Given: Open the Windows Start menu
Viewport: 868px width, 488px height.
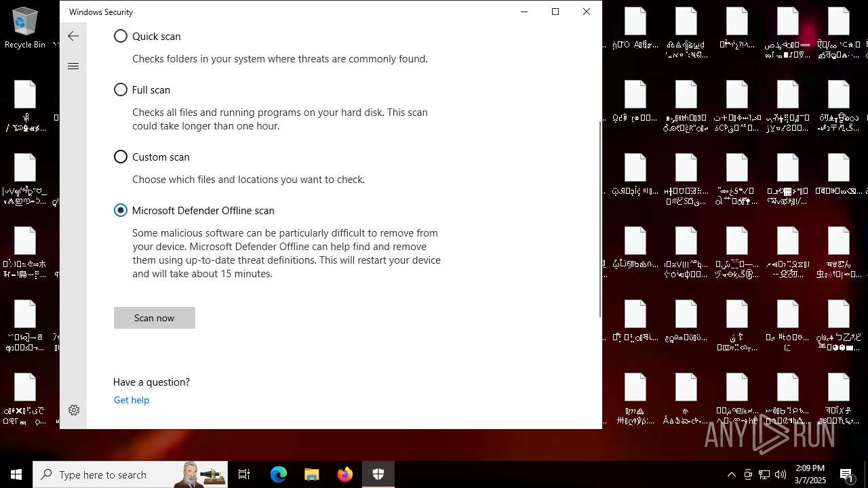Looking at the screenshot, I should (x=16, y=474).
